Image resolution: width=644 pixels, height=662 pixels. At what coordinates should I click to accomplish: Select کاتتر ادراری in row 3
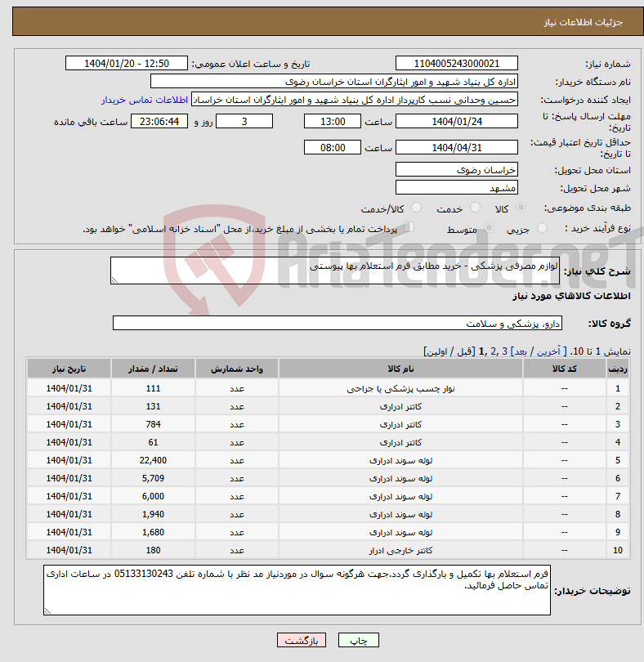click(400, 424)
